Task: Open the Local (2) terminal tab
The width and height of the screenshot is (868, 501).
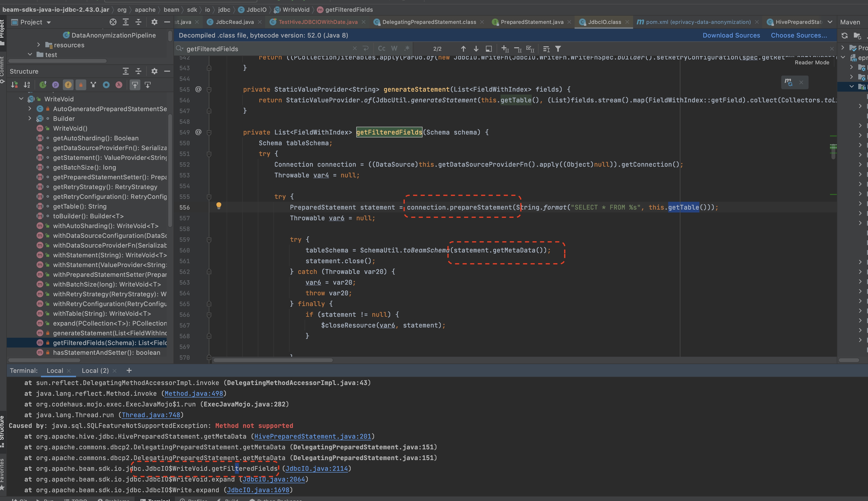Action: click(x=95, y=371)
